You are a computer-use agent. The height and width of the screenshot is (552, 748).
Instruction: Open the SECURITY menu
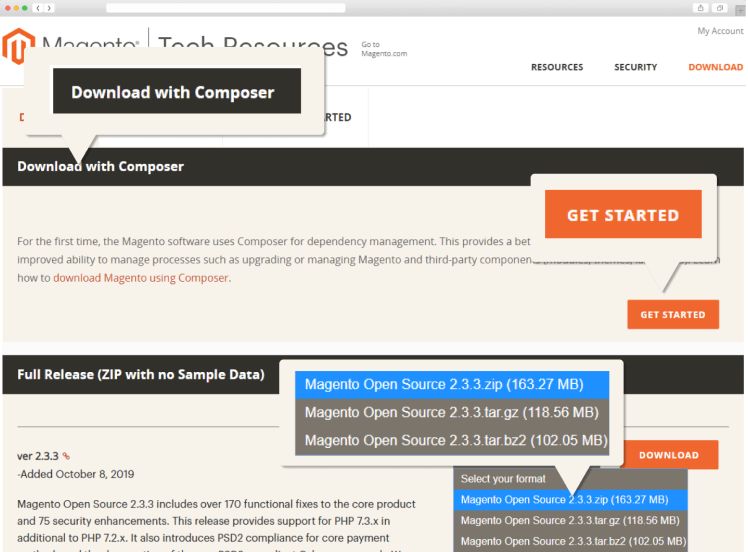[x=635, y=67]
